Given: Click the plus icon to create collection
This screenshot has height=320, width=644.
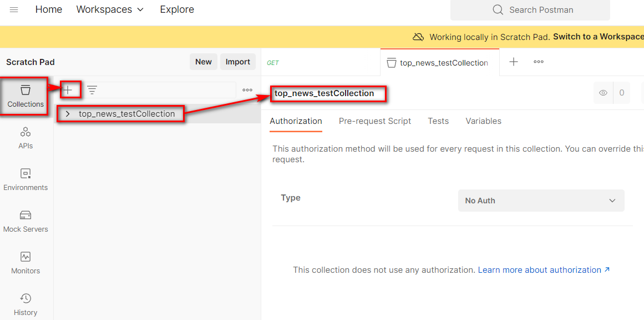Looking at the screenshot, I should pos(68,89).
